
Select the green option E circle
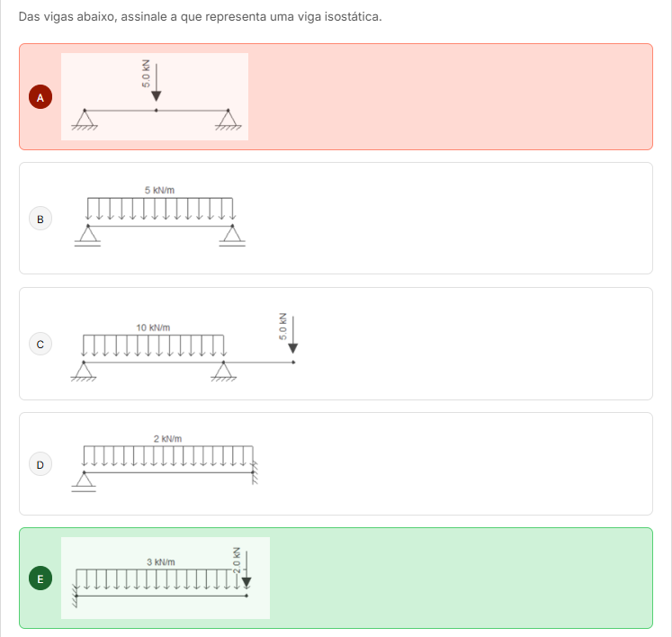(40, 578)
